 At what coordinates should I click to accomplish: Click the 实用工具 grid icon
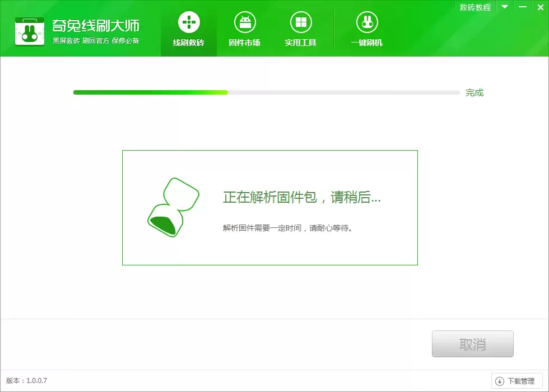point(301,22)
